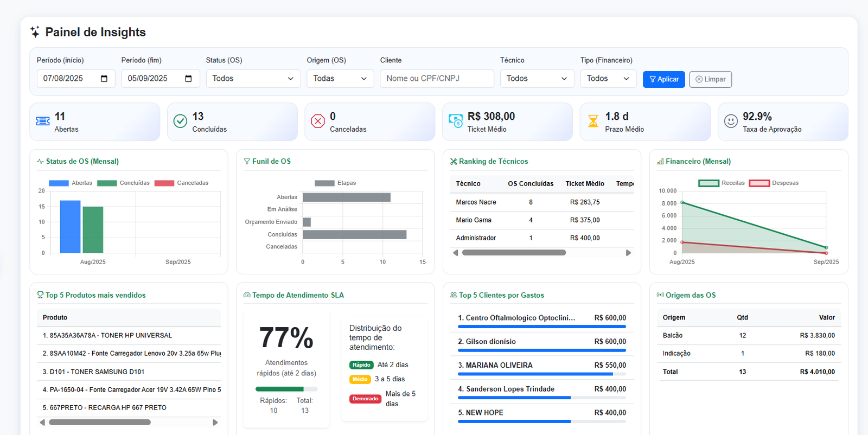Apply filters with the Aplicar button

[663, 79]
